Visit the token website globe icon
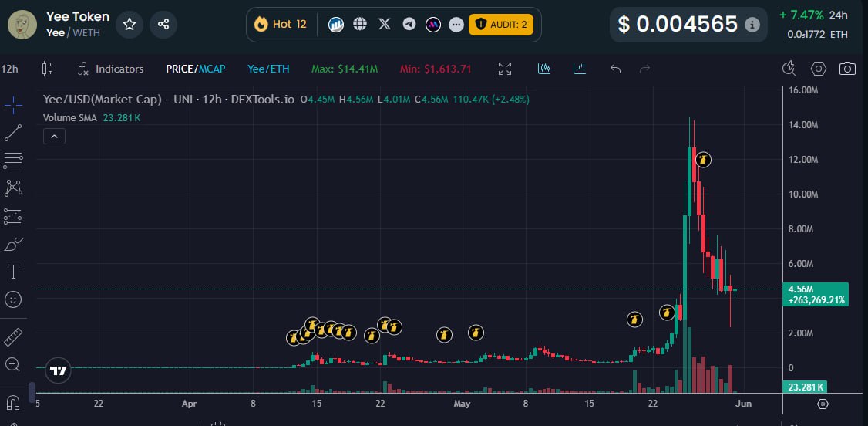Viewport: 868px width, 426px height. [x=360, y=24]
